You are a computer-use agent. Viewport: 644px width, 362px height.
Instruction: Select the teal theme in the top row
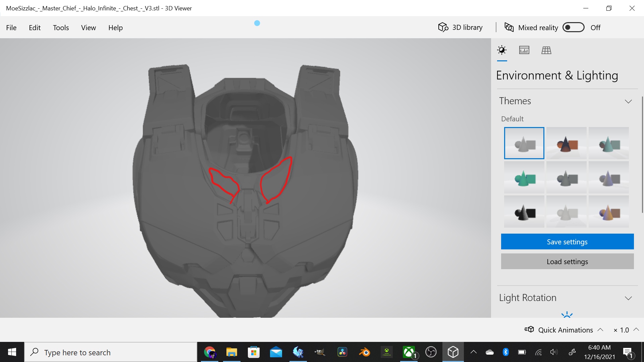(608, 143)
